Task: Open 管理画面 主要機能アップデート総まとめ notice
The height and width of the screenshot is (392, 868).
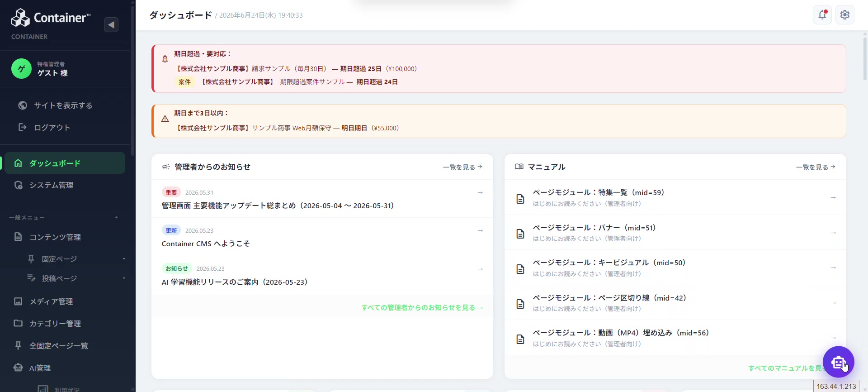Action: 322,199
